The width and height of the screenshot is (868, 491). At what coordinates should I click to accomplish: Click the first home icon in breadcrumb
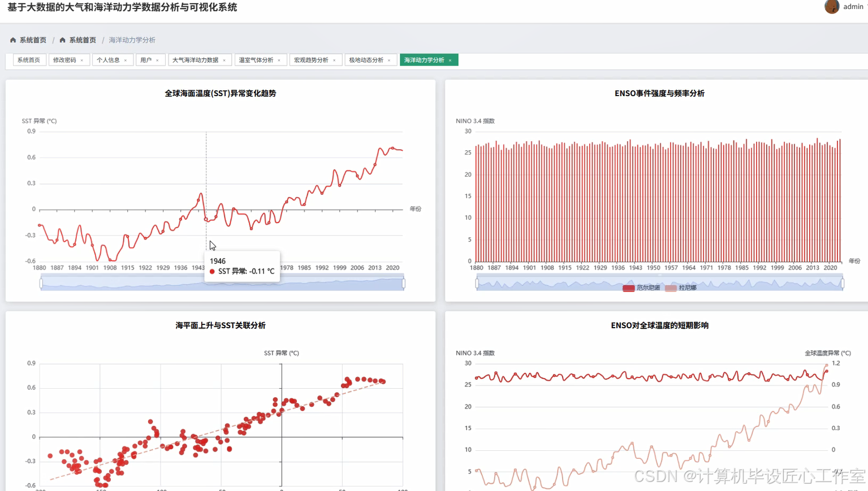tap(13, 40)
